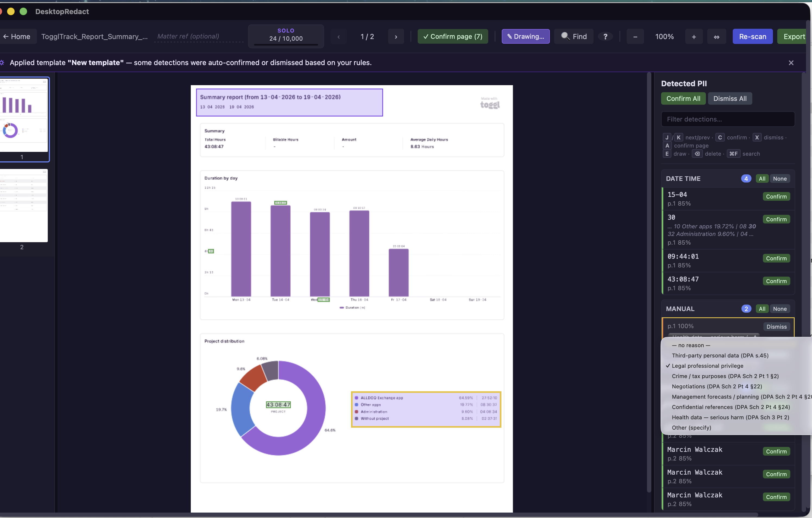
Task: Click the Re-scan button
Action: [x=752, y=36]
